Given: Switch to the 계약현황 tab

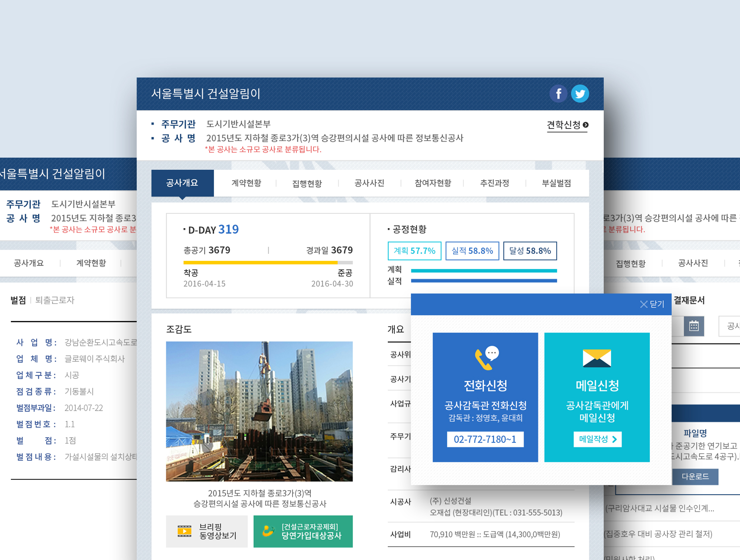Looking at the screenshot, I should (x=246, y=183).
